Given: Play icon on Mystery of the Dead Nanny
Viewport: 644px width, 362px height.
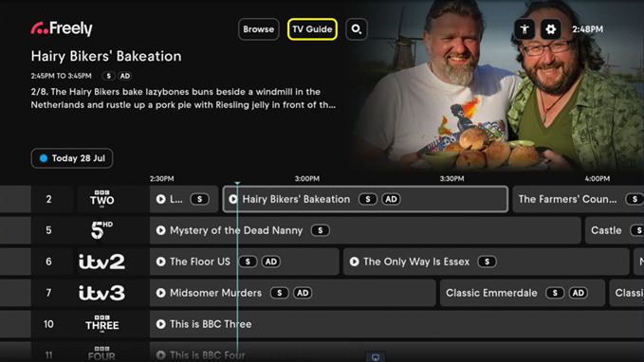Looking at the screenshot, I should (x=160, y=230).
